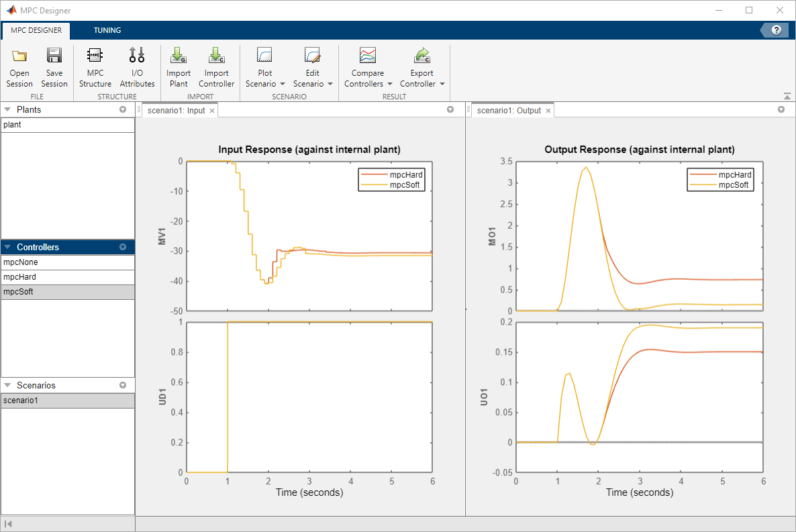Click the help question mark icon
The height and width of the screenshot is (532, 796).
coord(777,30)
